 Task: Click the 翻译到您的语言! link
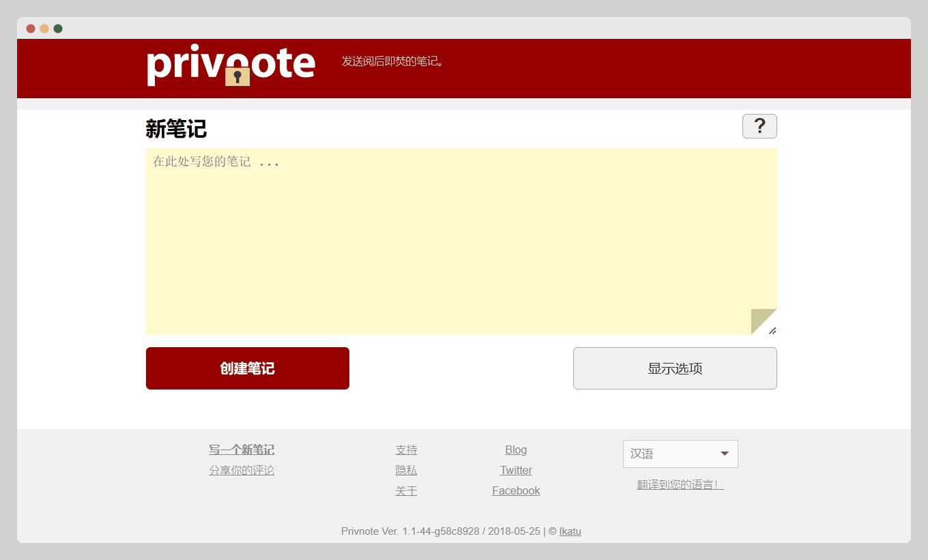680,485
